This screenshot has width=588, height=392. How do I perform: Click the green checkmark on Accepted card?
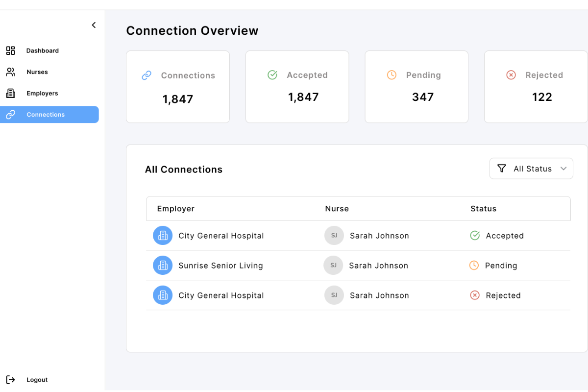click(x=272, y=75)
